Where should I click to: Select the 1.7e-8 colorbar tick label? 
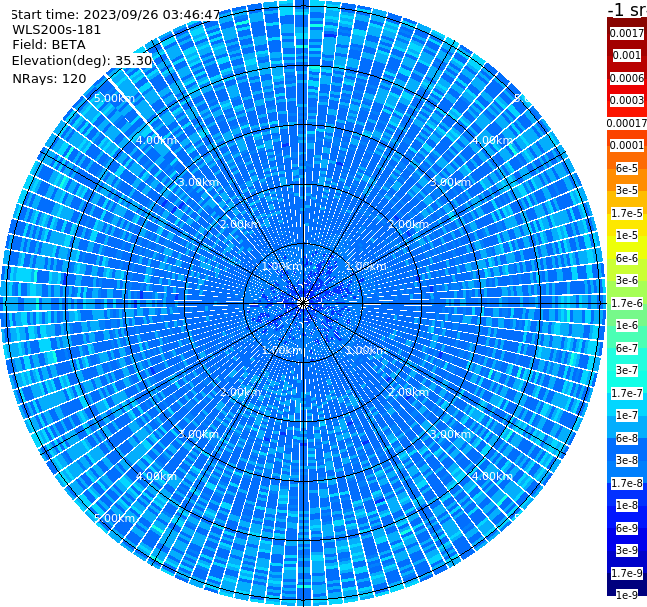pyautogui.click(x=627, y=483)
